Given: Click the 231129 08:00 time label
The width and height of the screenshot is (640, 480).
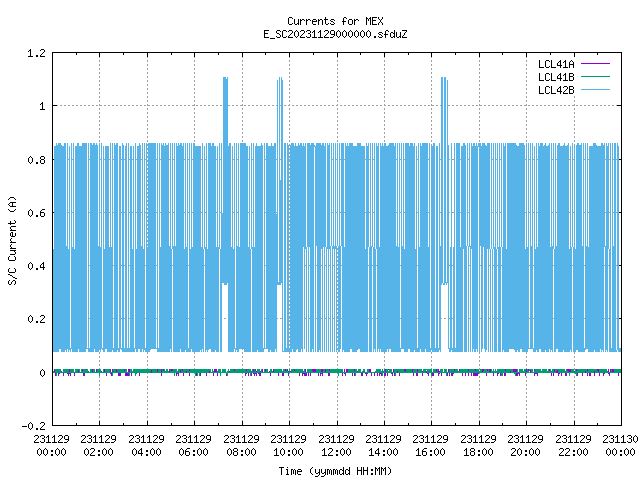Looking at the screenshot, I should (x=241, y=446).
